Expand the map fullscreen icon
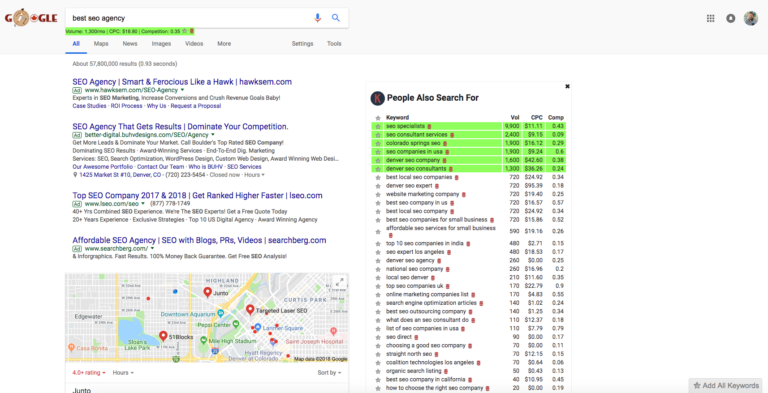The image size is (768, 393). pos(339,282)
